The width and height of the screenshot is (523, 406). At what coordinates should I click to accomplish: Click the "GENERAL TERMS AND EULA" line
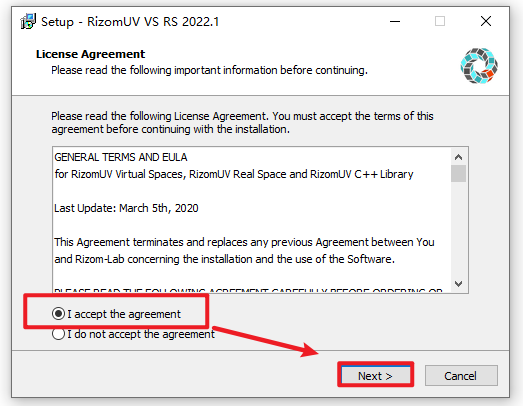pyautogui.click(x=121, y=157)
